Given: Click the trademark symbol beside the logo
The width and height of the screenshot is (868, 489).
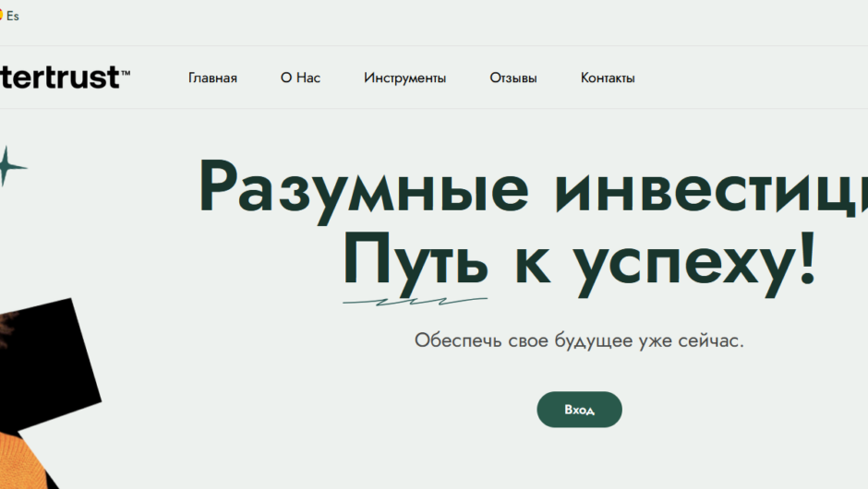Looking at the screenshot, I should 126,73.
